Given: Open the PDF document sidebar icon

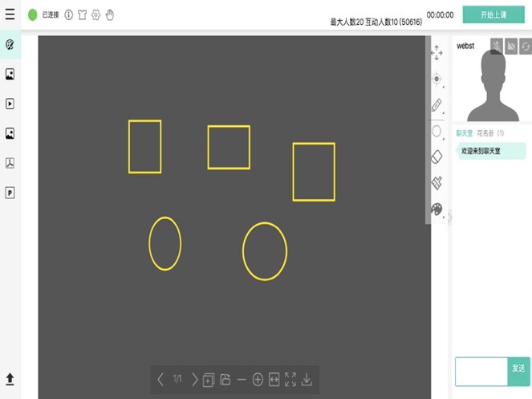Looking at the screenshot, I should pyautogui.click(x=10, y=163).
